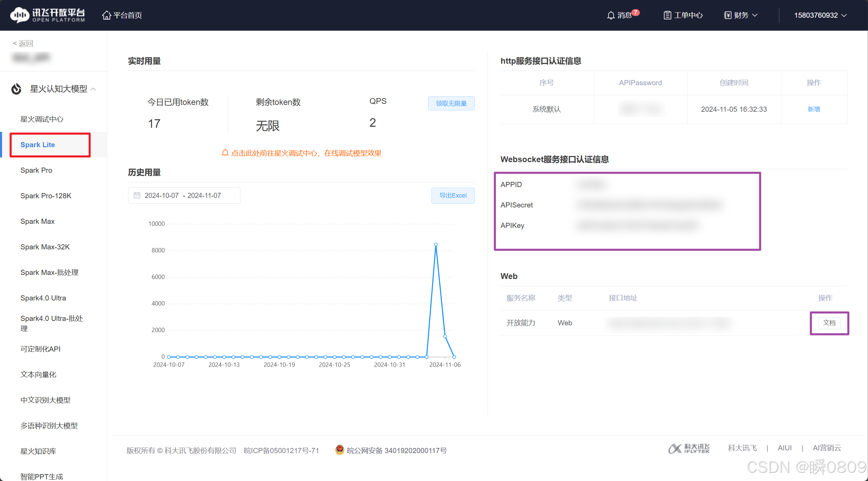Viewport: 868px width, 481px height.
Task: Open 智能PPT生成 in sidebar
Action: pyautogui.click(x=42, y=477)
